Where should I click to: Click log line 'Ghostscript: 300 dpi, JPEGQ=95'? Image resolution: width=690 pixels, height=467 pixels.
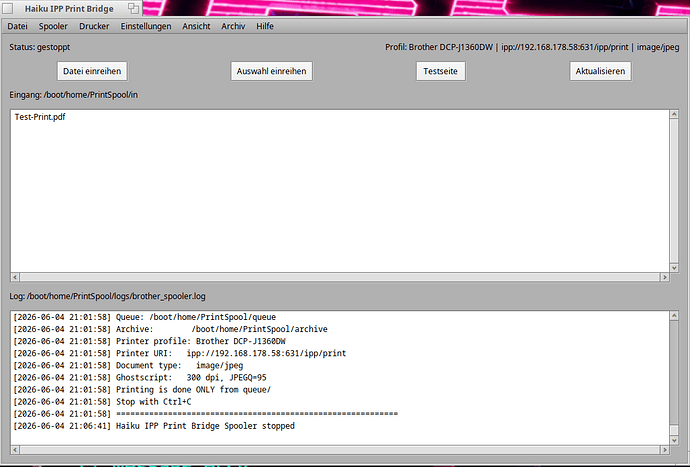[139, 378]
